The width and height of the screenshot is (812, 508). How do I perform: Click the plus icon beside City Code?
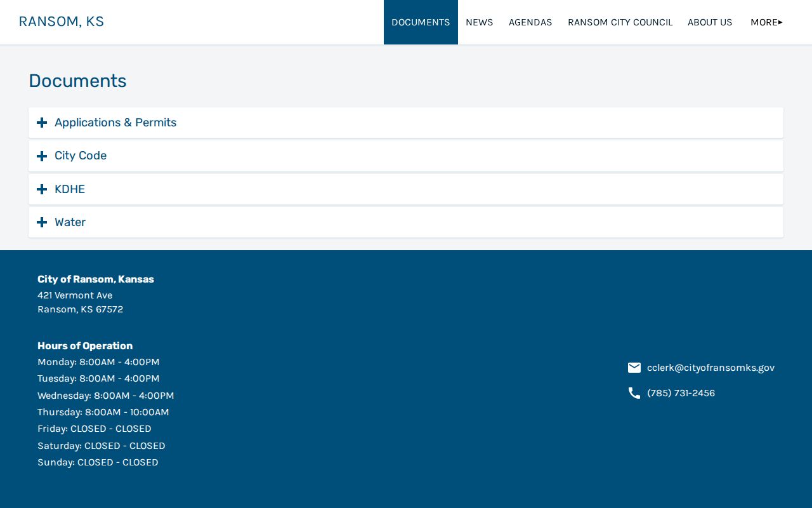tap(42, 156)
